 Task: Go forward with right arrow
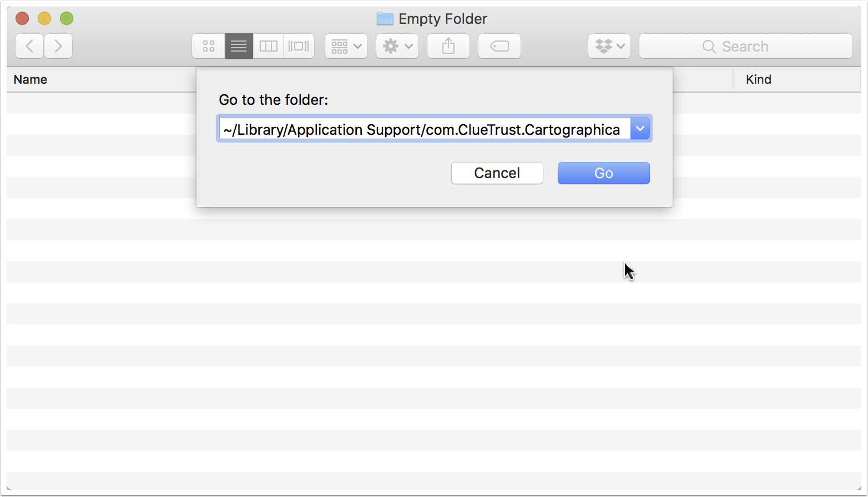tap(58, 46)
